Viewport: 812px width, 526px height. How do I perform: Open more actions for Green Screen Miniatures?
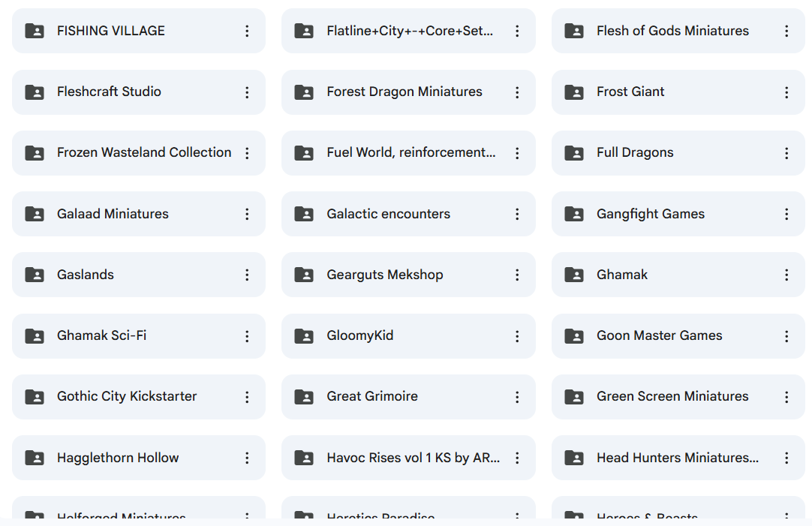(786, 397)
